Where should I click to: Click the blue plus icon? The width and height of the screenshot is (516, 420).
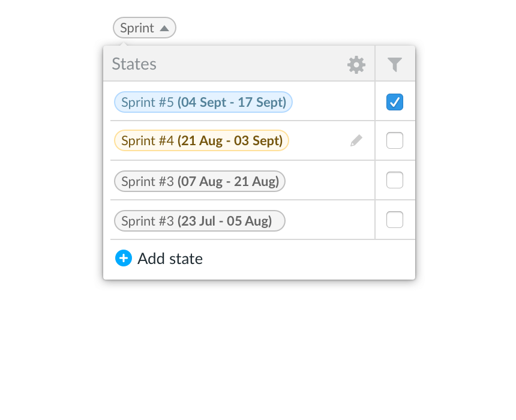124,258
